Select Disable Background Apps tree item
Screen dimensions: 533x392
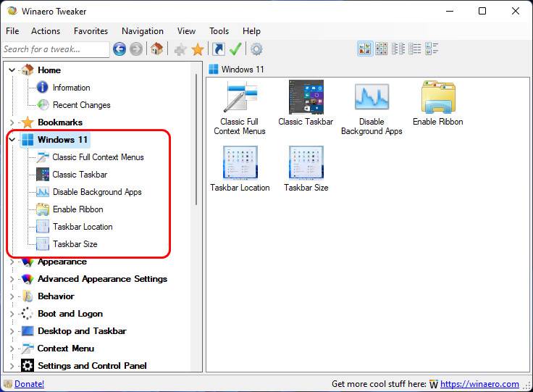tap(97, 192)
